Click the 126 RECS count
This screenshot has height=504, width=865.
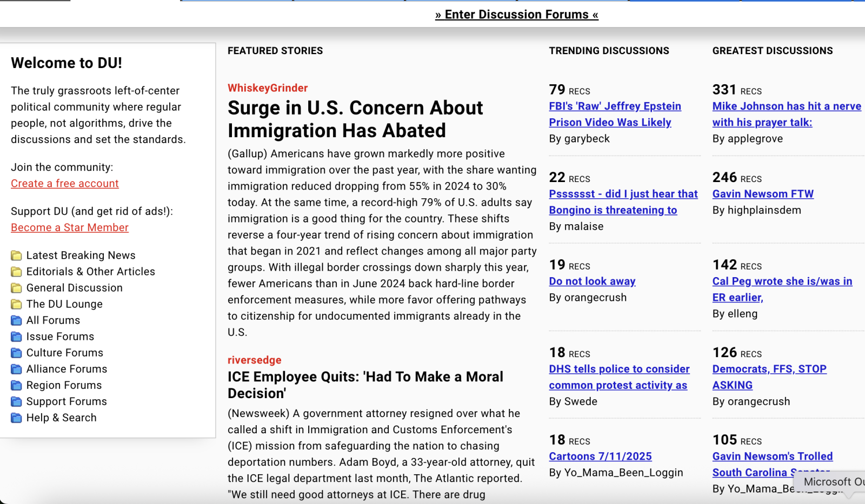(737, 352)
